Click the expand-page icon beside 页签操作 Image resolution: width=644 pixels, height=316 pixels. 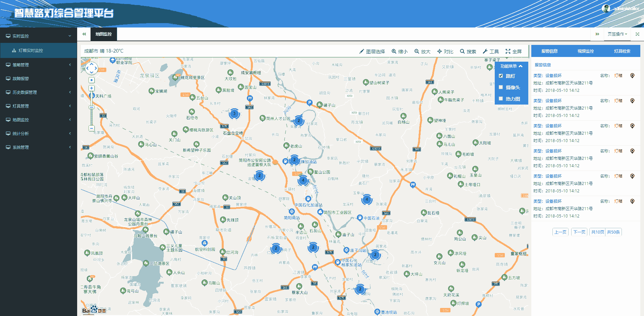637,34
